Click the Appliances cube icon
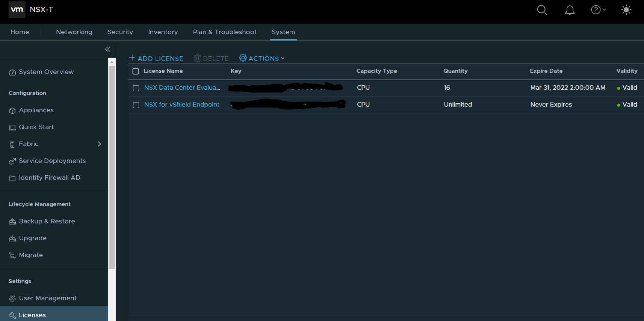 12,110
